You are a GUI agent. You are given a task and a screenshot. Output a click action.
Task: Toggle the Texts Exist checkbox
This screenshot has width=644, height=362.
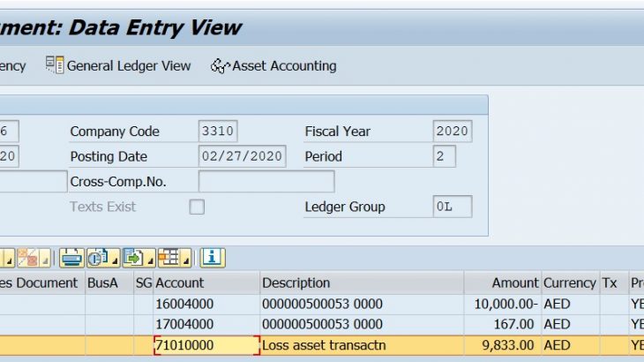click(x=197, y=207)
